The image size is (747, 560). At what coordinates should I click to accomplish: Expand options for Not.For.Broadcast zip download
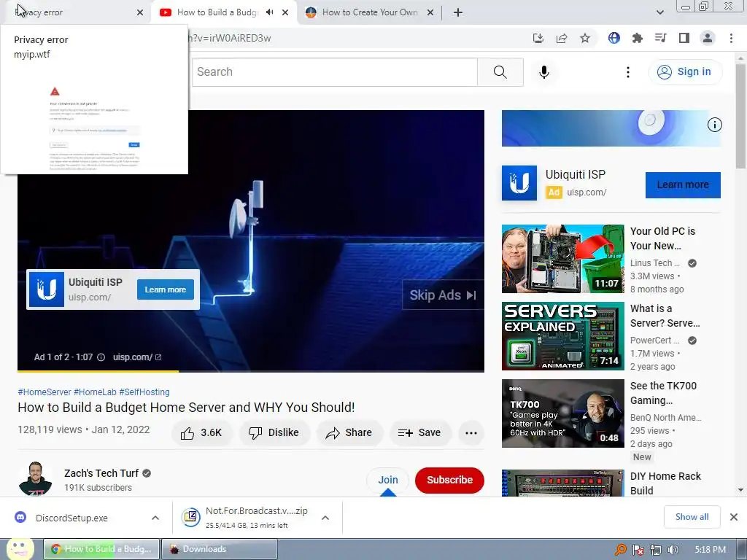325,518
